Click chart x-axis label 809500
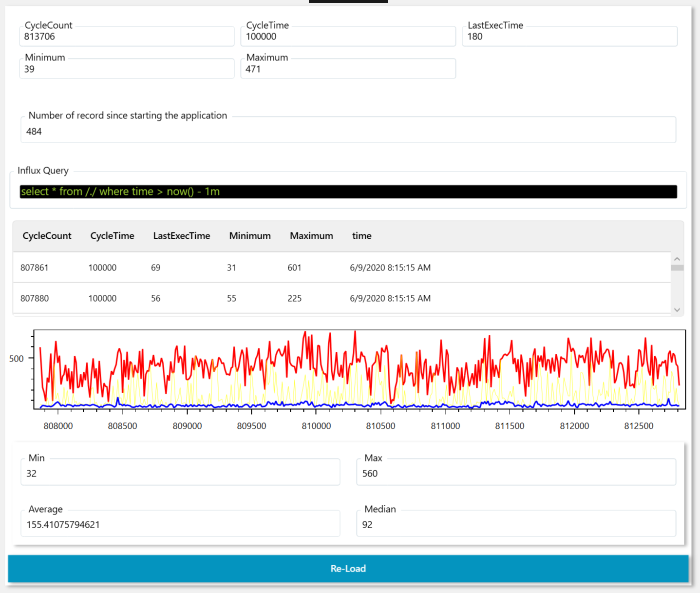700x593 pixels. click(251, 426)
